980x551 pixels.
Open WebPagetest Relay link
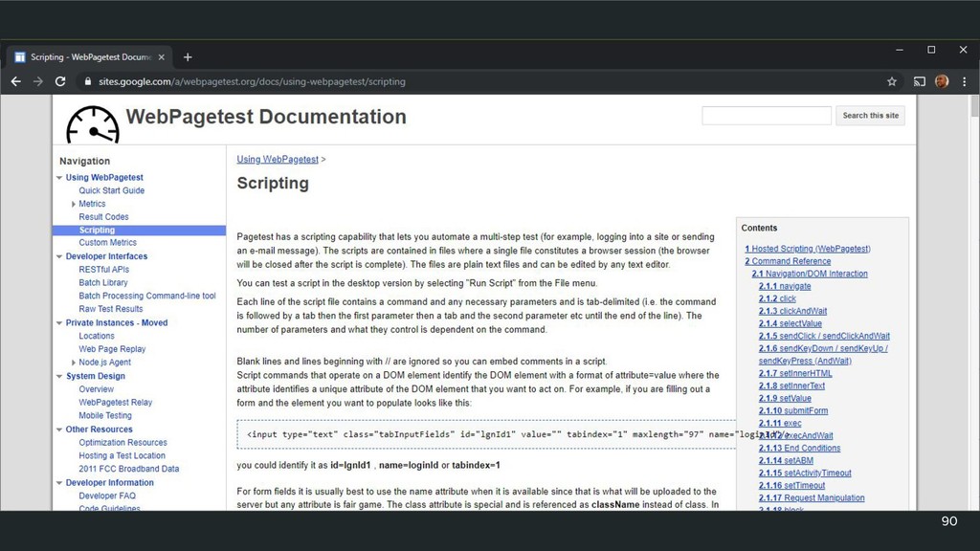(x=116, y=403)
